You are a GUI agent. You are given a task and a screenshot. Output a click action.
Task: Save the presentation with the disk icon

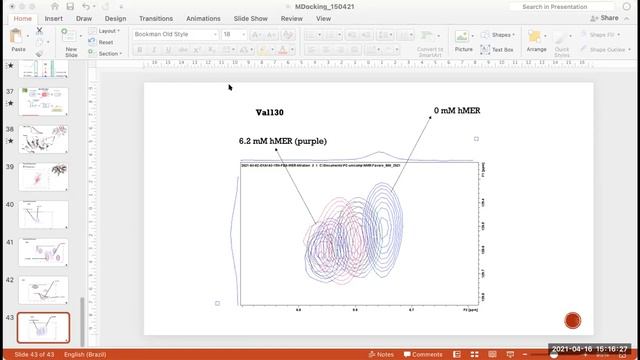70,7
